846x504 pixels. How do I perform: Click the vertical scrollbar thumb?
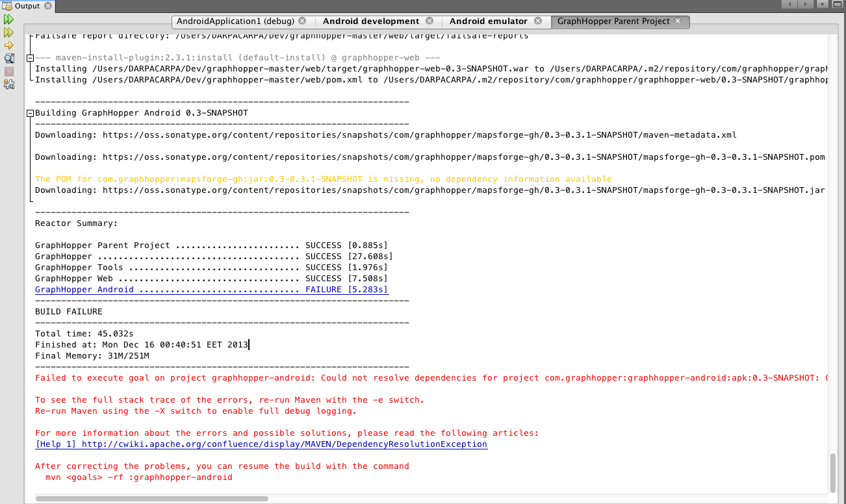tap(833, 472)
